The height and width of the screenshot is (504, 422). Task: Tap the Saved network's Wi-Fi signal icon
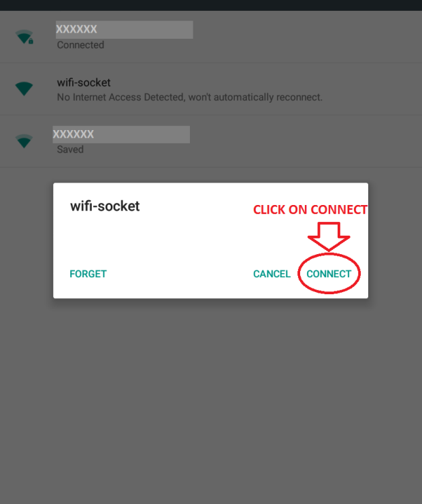coord(24,141)
